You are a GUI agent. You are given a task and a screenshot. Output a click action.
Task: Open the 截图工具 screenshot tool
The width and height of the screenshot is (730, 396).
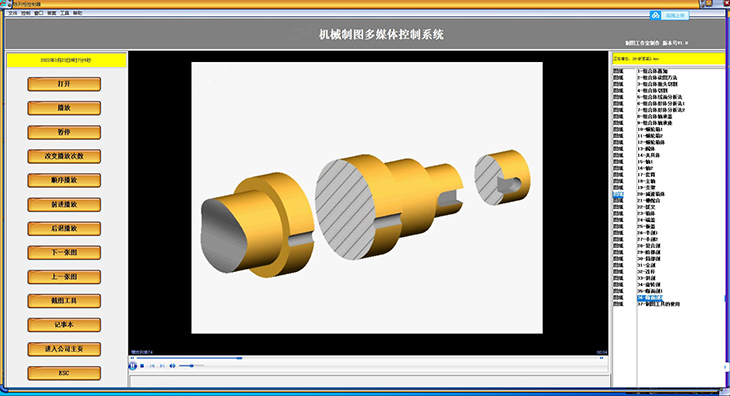coord(64,301)
